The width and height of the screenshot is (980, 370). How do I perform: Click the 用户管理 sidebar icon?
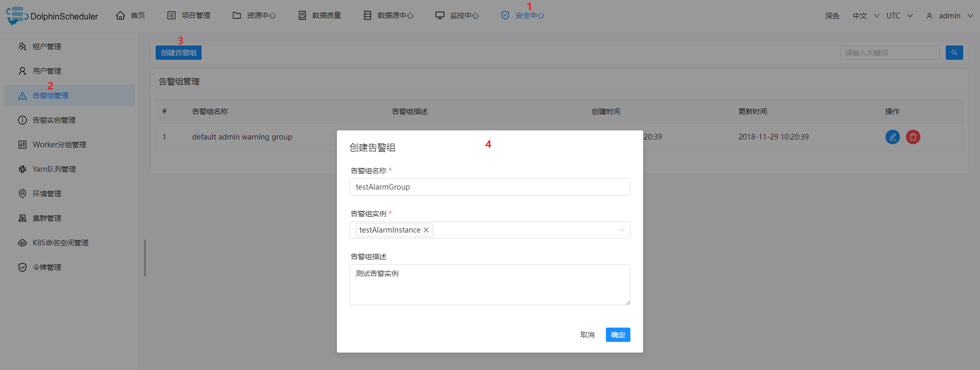tap(22, 71)
